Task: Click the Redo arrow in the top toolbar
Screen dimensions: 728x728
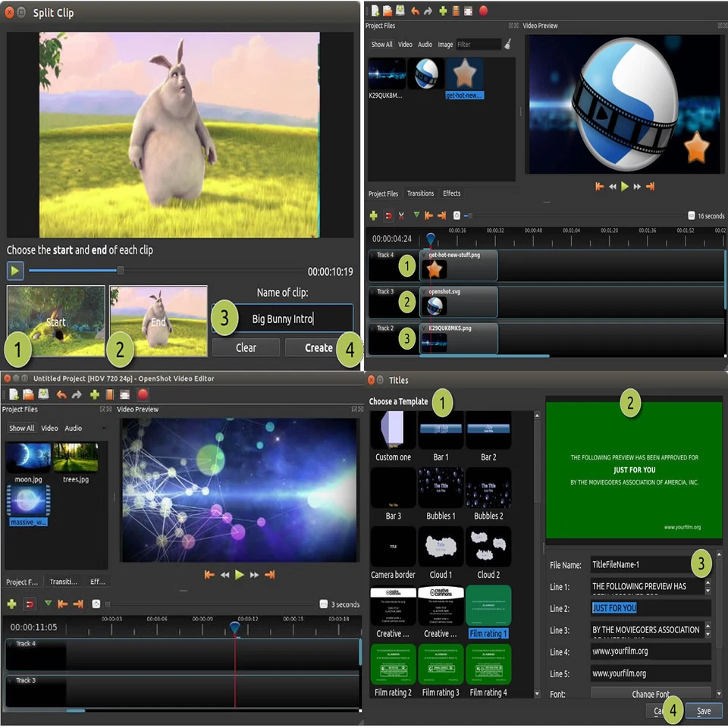Action: click(x=428, y=11)
